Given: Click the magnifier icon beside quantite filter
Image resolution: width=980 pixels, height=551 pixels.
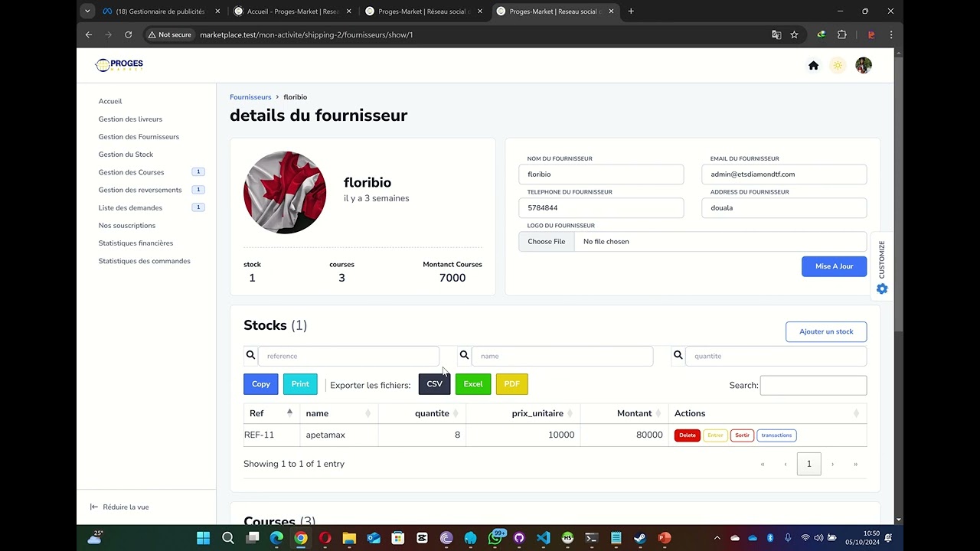Looking at the screenshot, I should (x=678, y=355).
